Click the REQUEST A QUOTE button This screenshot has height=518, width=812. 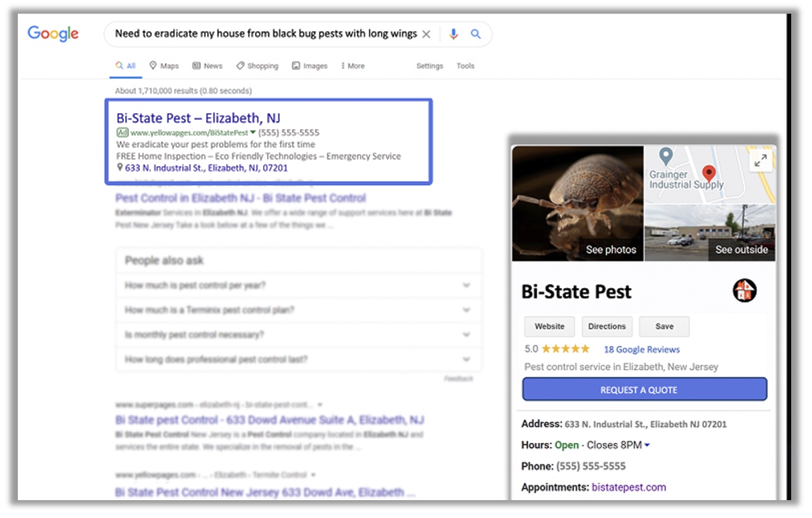click(x=645, y=390)
